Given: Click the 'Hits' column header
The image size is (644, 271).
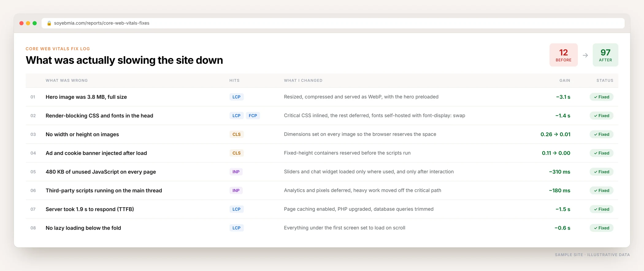Looking at the screenshot, I should point(234,80).
